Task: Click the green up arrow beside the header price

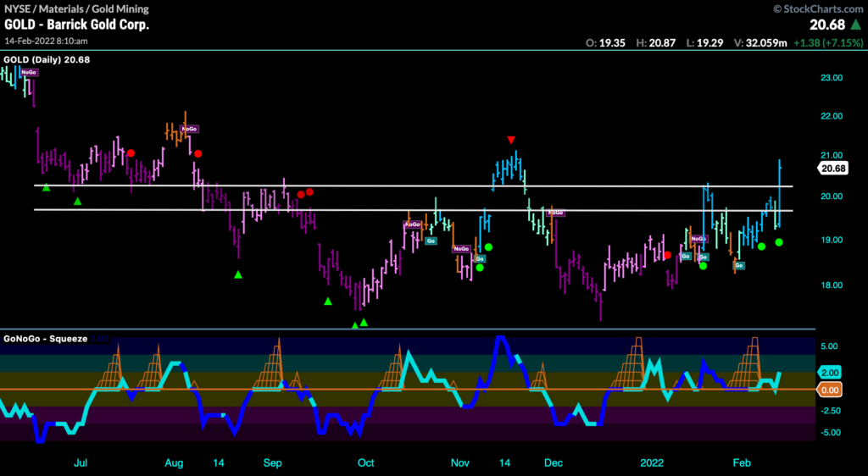Action: pyautogui.click(x=856, y=25)
